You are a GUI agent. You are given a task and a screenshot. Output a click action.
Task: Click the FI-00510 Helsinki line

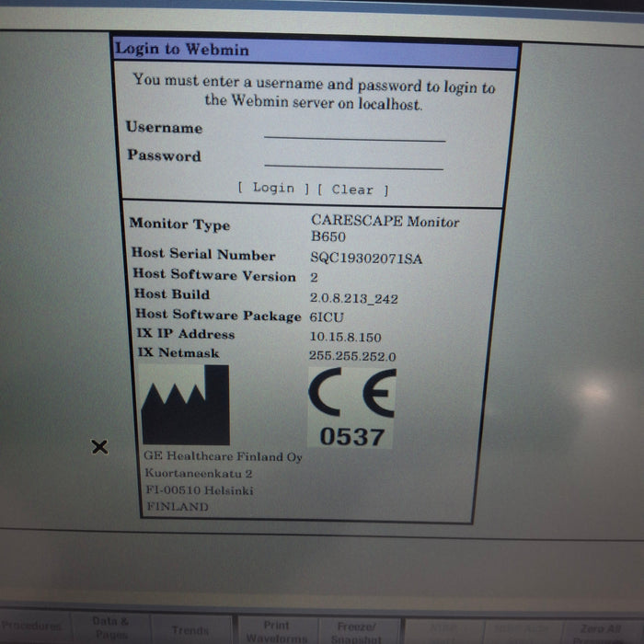click(200, 490)
